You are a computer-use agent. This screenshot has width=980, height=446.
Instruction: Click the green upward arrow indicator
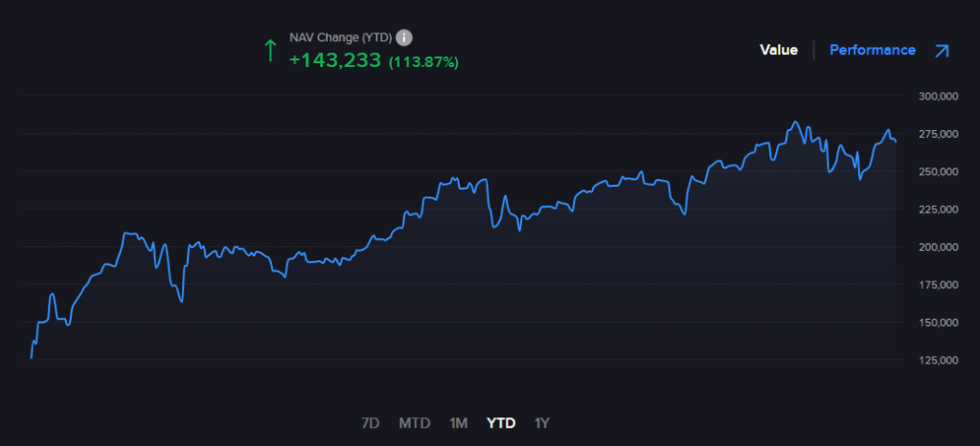point(270,50)
